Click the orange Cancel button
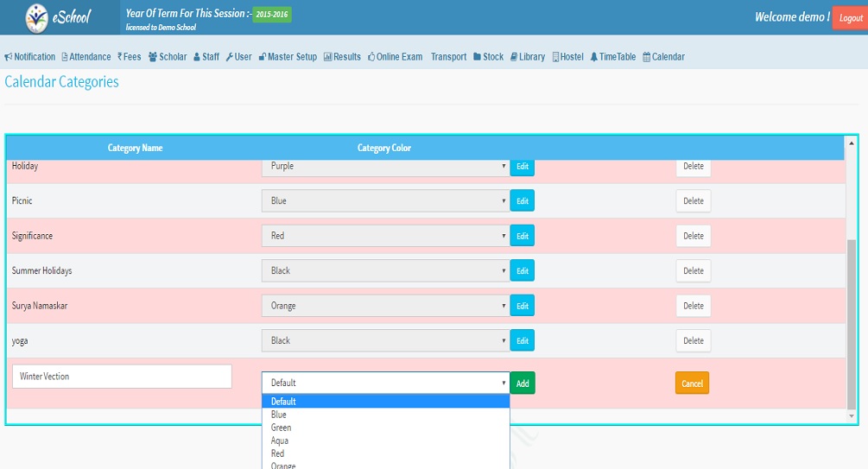The width and height of the screenshot is (868, 469). (x=692, y=383)
